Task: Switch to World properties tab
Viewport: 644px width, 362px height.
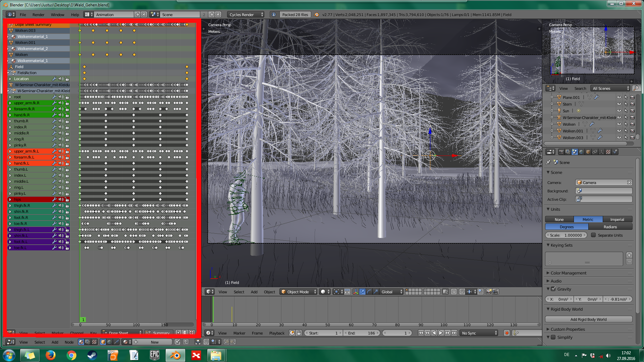Action: click(x=581, y=152)
